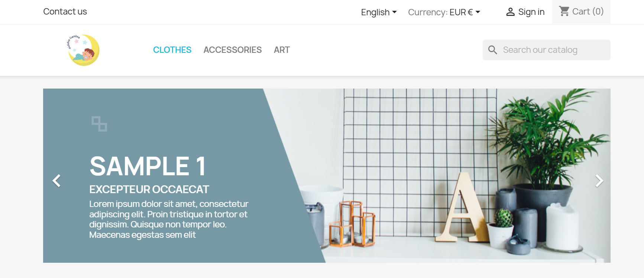Focus the Search our catalog field
644x278 pixels.
546,50
